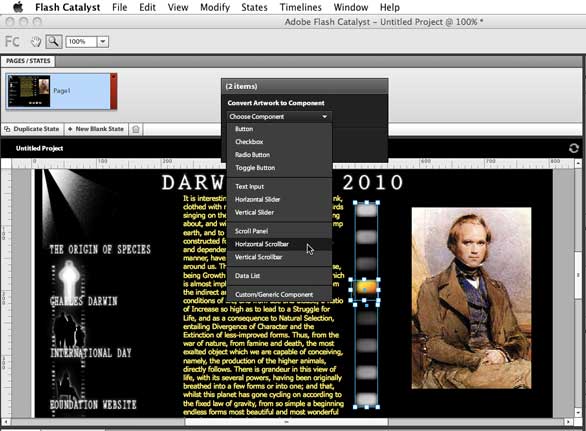
Task: Choose Custom/Generic Component from the list
Action: (279, 295)
